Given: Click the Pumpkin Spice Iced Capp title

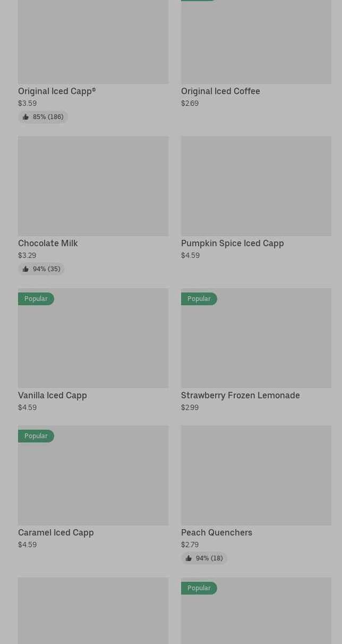Looking at the screenshot, I should tap(232, 243).
